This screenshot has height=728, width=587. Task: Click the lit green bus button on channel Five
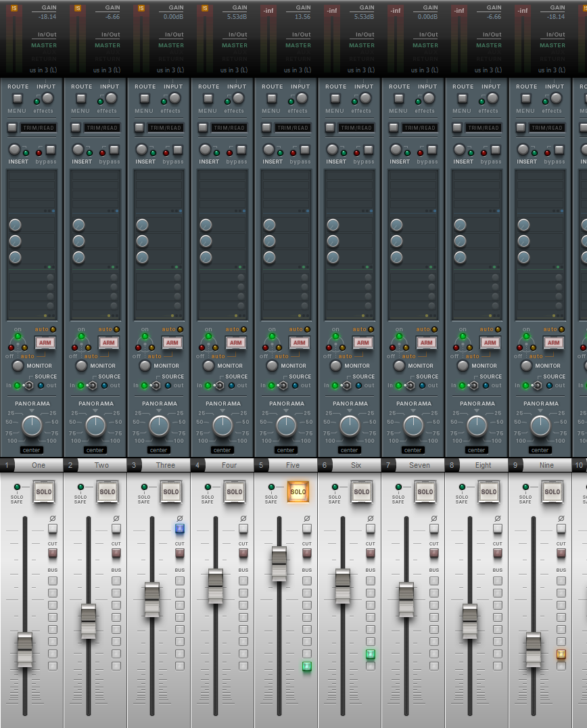click(x=307, y=666)
